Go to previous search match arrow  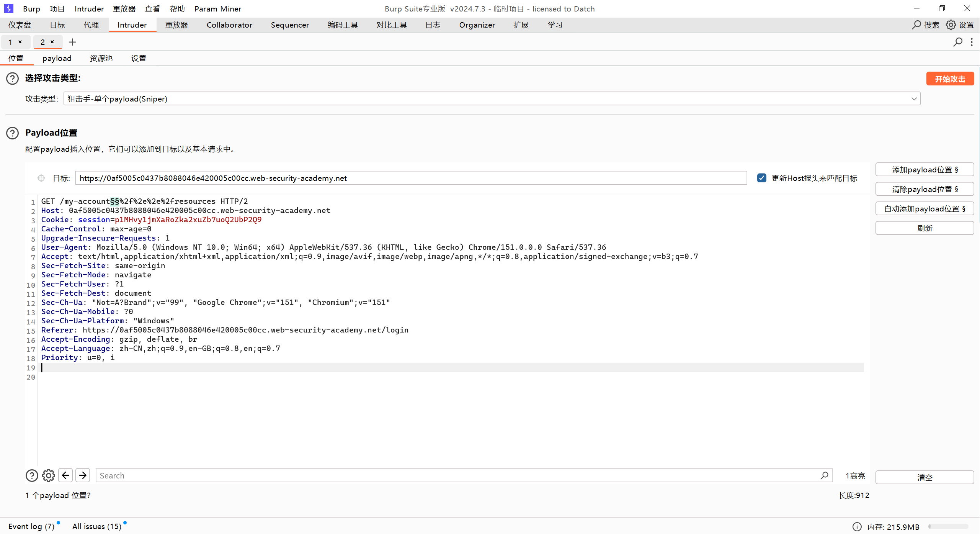[65, 475]
